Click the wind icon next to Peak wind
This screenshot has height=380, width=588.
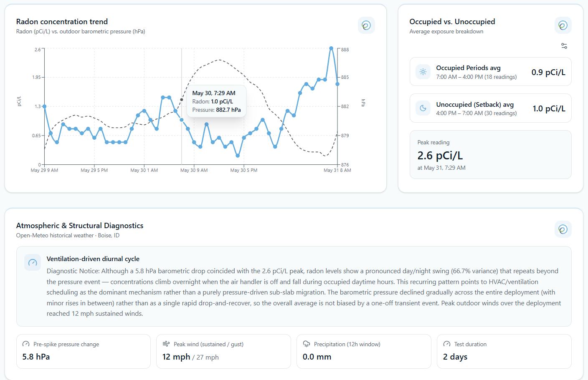[x=166, y=344]
